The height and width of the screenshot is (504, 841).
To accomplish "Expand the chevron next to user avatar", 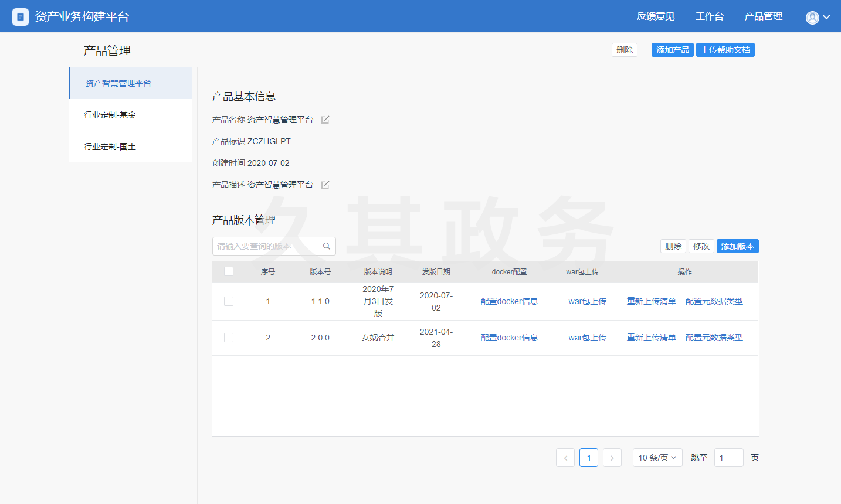I will (826, 17).
